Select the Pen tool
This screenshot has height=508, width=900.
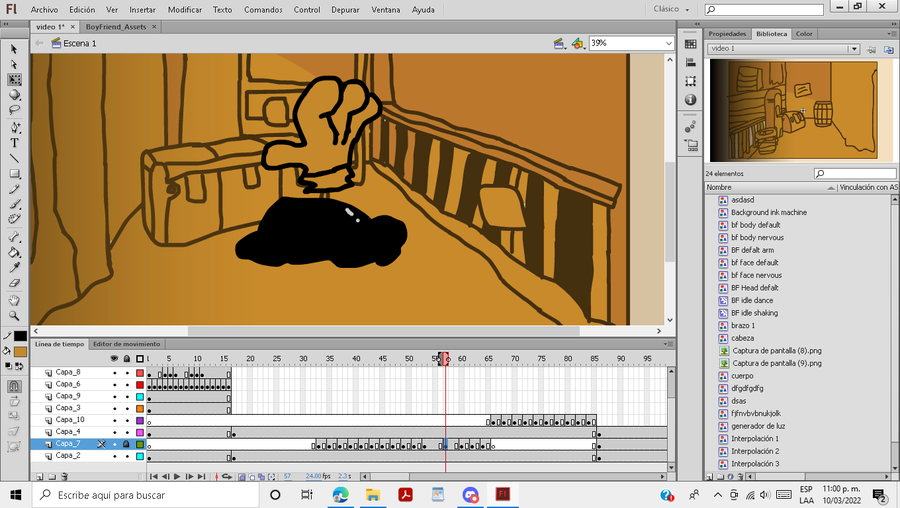[14, 127]
